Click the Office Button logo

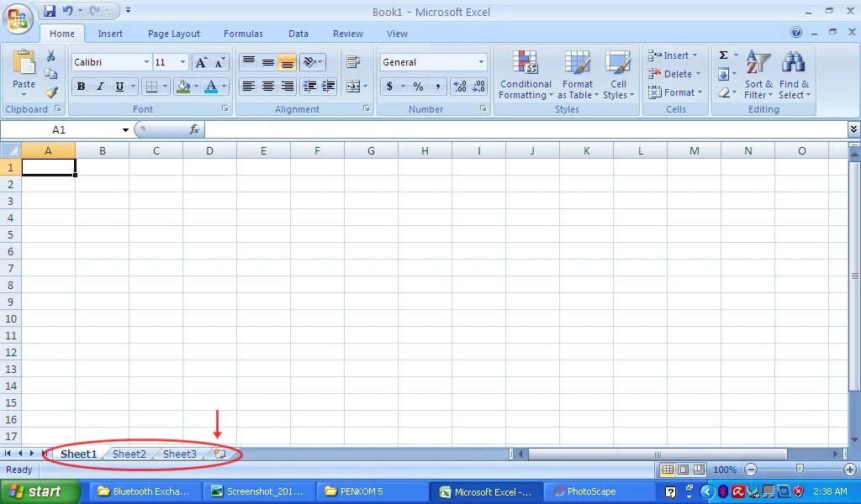(x=18, y=20)
